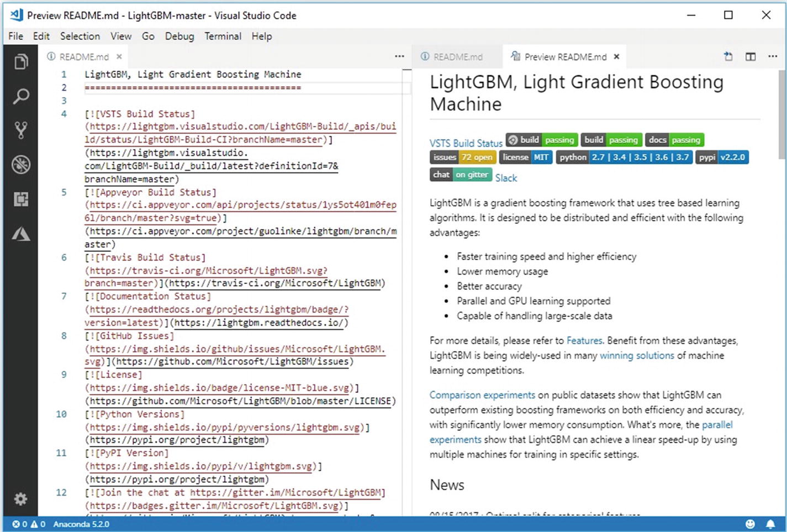Split the editor to the right
Screen dimensions: 787x532
[x=751, y=56]
